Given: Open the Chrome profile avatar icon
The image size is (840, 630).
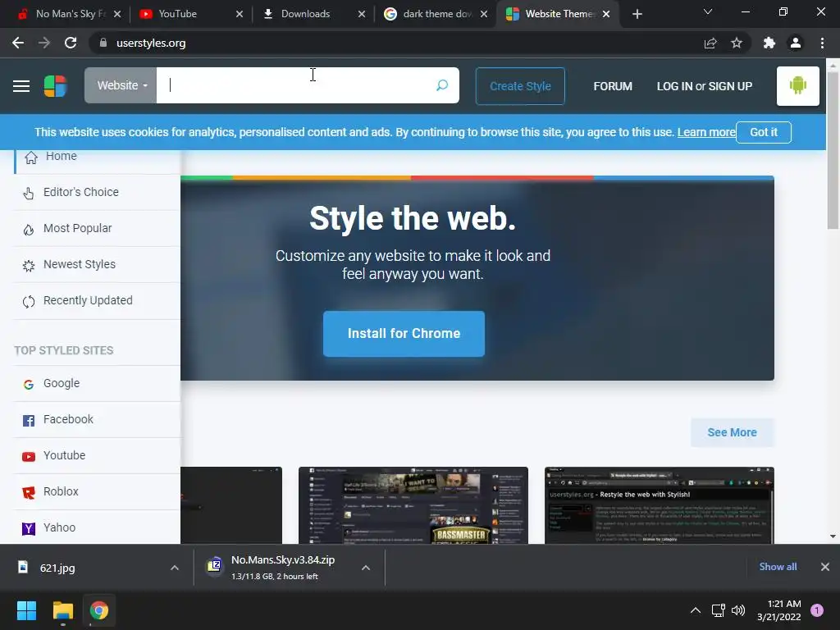Looking at the screenshot, I should (x=796, y=43).
